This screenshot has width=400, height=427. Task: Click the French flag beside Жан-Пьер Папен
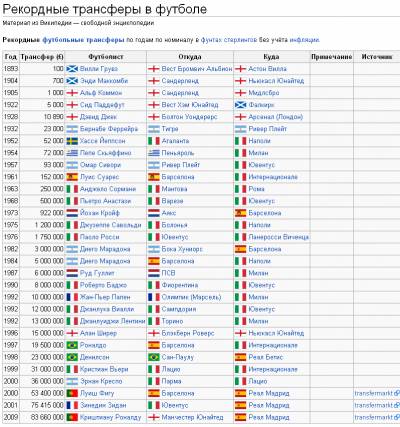pyautogui.click(x=72, y=297)
